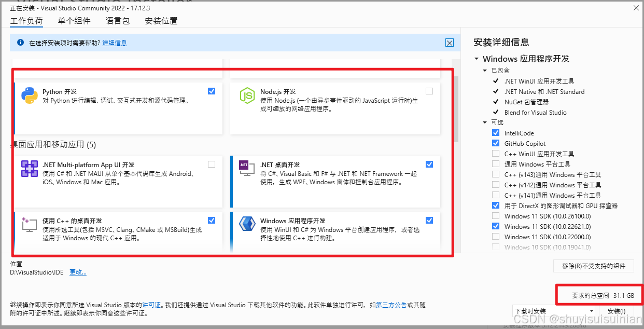Click the blue info icon in help banner
Screen dimensions: 644x329
[20, 43]
